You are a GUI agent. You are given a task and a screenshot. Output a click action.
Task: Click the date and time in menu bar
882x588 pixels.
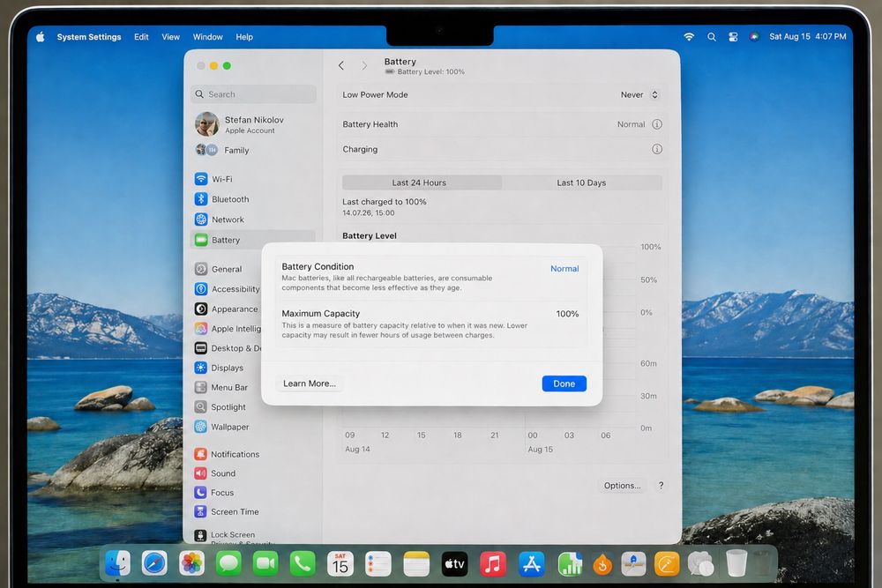tap(808, 36)
